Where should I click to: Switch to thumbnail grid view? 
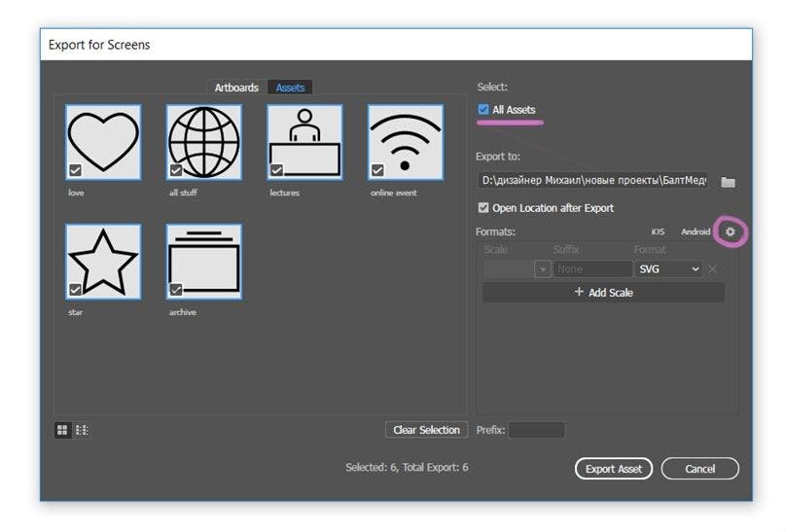click(x=63, y=430)
